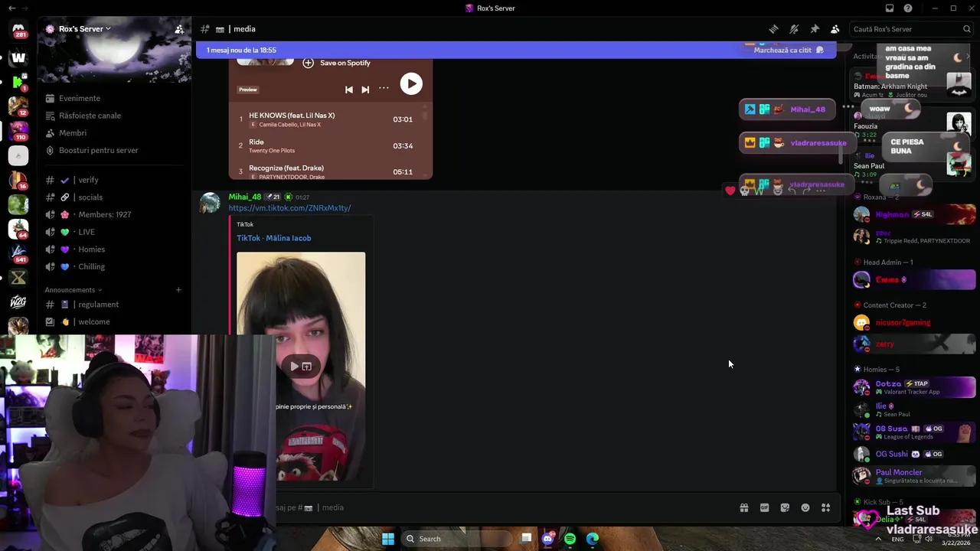Image resolution: width=980 pixels, height=551 pixels.
Task: Open the W2G server in sidebar
Action: (x=18, y=302)
